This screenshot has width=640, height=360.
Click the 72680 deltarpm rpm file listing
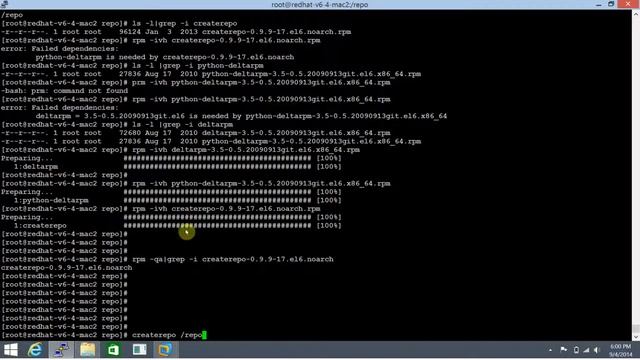point(196,133)
